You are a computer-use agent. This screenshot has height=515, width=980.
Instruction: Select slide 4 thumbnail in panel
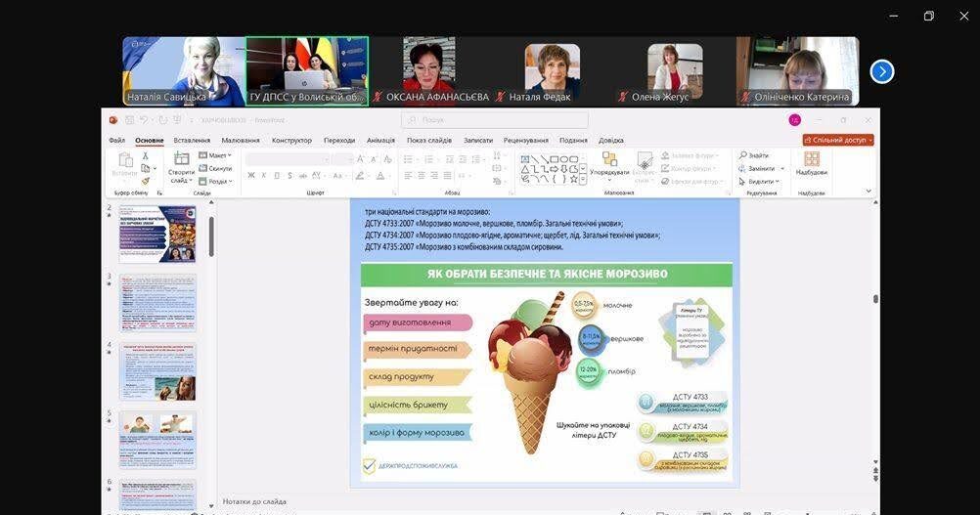tap(157, 371)
